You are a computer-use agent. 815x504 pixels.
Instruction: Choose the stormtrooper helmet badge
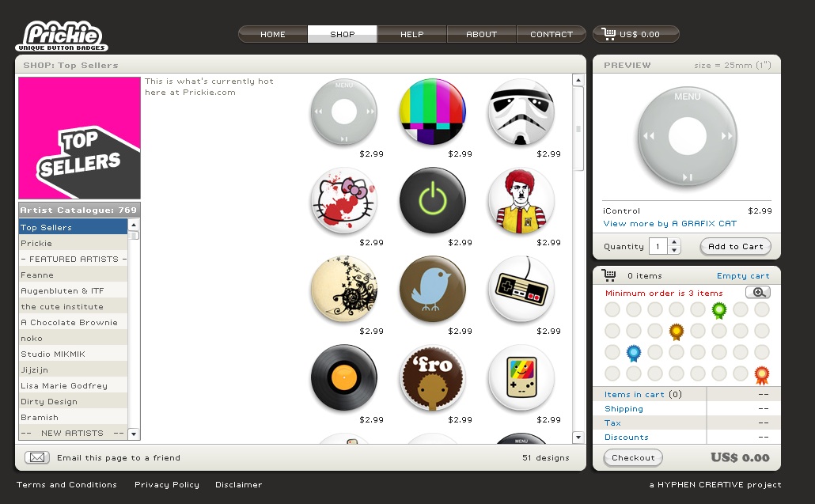point(521,112)
